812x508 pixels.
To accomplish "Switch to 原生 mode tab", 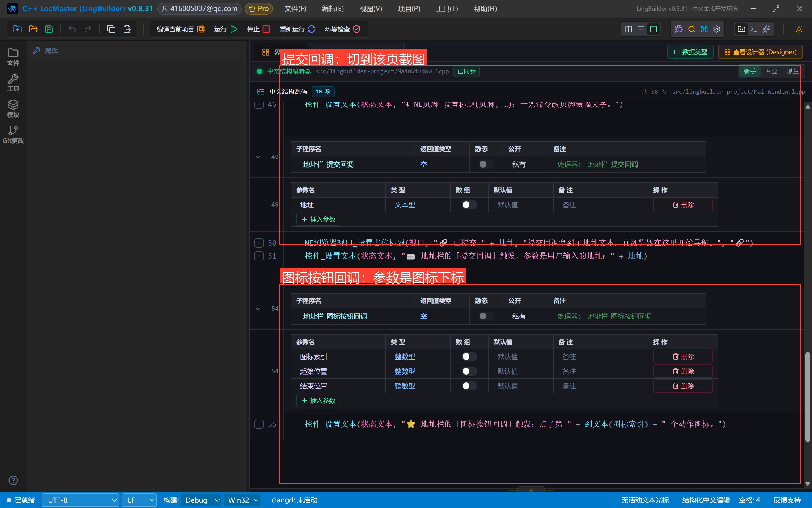I will click(x=793, y=71).
